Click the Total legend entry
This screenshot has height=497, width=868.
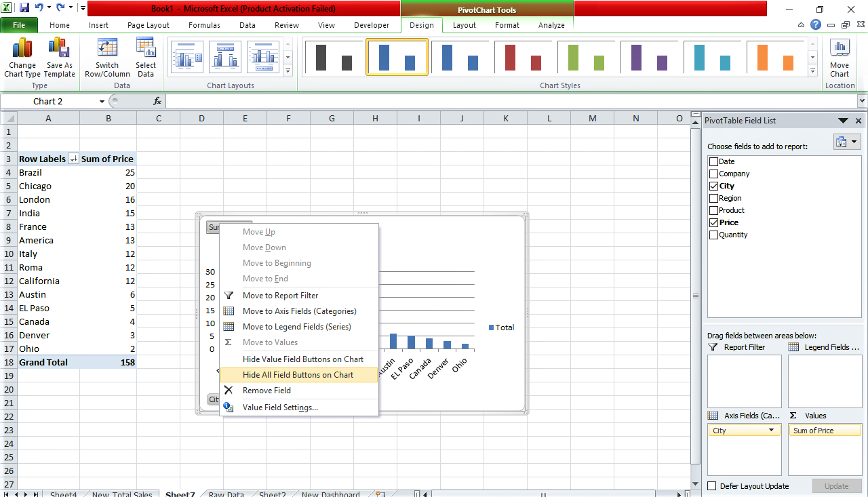click(501, 327)
